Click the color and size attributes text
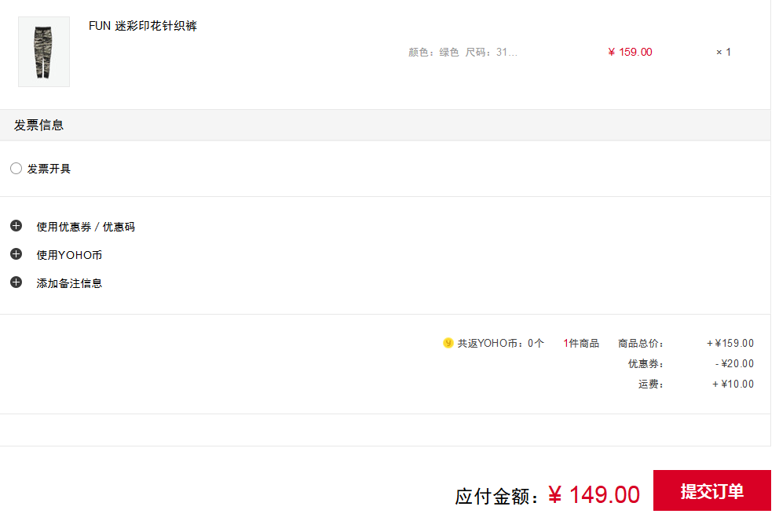 point(463,52)
